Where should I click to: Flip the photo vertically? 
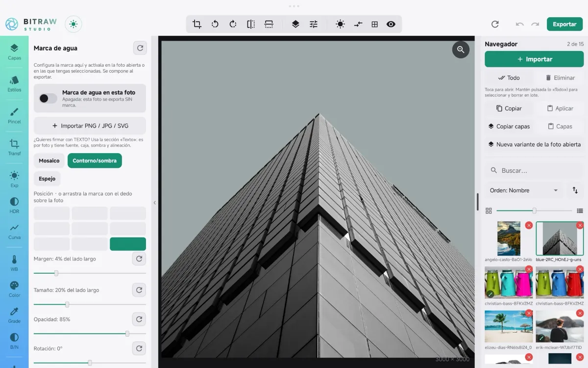coord(269,24)
